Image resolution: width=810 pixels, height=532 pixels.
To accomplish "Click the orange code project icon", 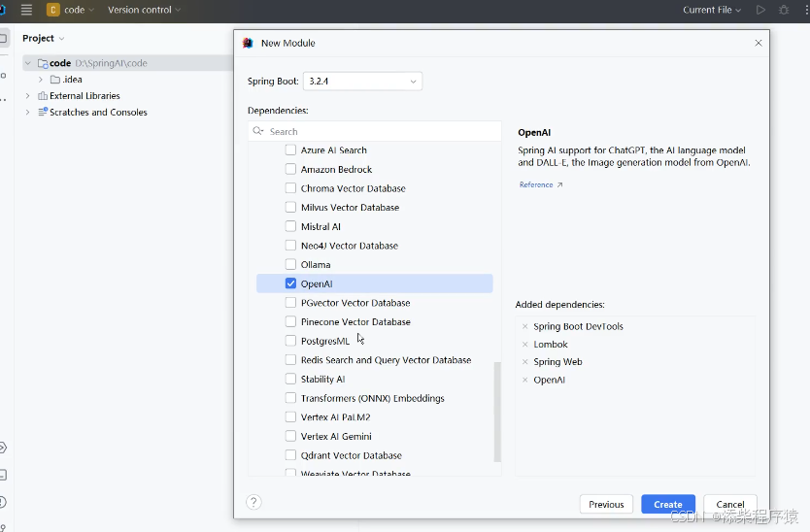I will pyautogui.click(x=52, y=10).
